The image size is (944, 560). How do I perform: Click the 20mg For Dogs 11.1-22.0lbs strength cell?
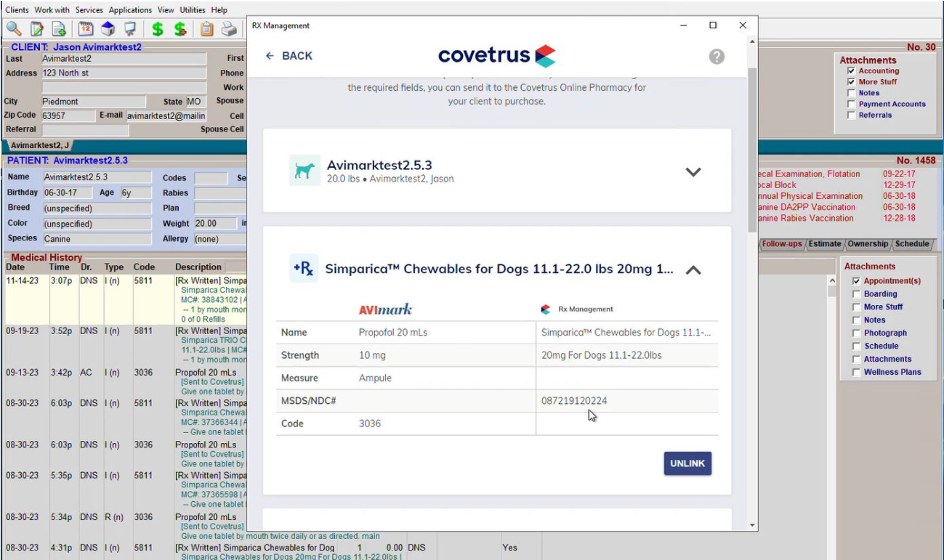click(x=602, y=355)
